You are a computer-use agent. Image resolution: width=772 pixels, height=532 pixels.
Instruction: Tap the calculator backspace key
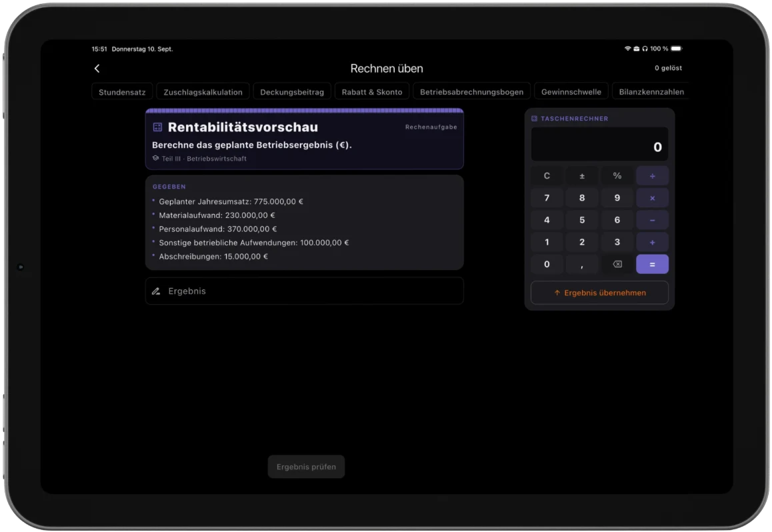tap(617, 264)
